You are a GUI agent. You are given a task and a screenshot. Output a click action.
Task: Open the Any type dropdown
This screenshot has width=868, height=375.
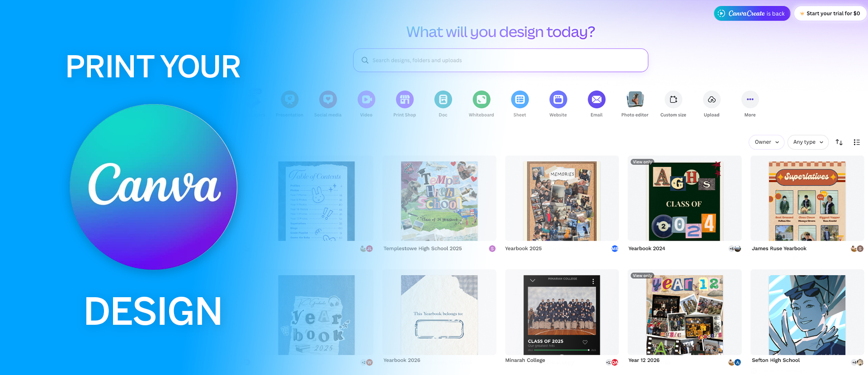coord(808,142)
